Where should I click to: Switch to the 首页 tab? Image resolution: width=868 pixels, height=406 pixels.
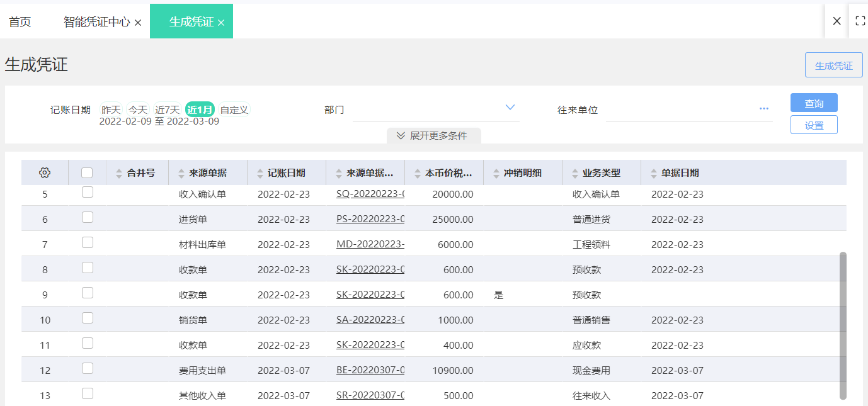click(20, 22)
